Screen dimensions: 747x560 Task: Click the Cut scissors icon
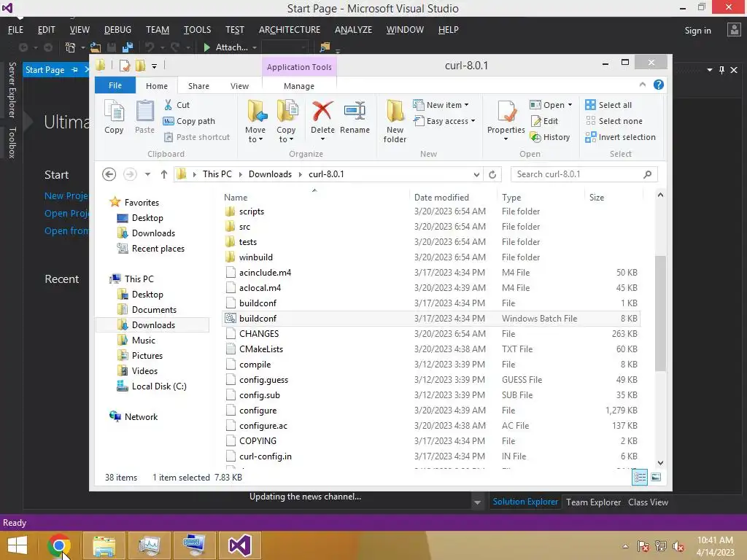[169, 105]
